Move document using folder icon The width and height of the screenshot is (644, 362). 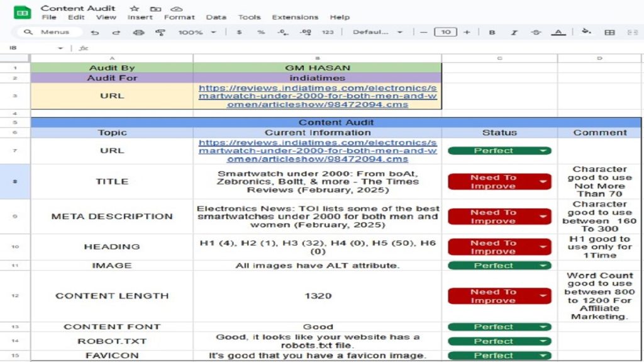pos(155,9)
